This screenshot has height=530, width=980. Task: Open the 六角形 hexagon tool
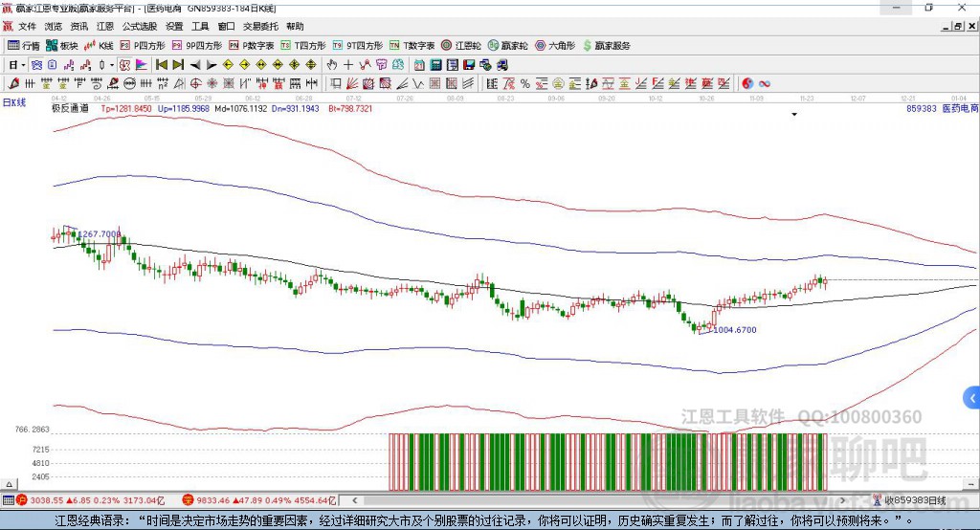click(x=554, y=45)
